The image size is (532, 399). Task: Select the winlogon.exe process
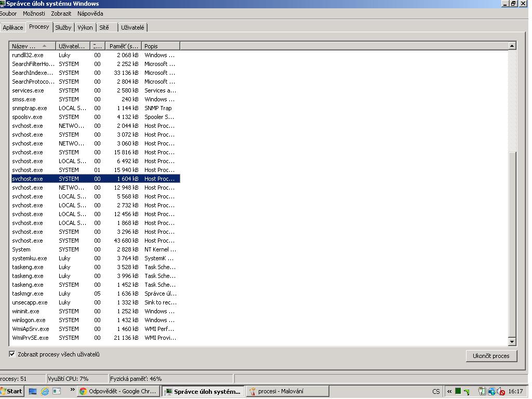click(x=96, y=320)
